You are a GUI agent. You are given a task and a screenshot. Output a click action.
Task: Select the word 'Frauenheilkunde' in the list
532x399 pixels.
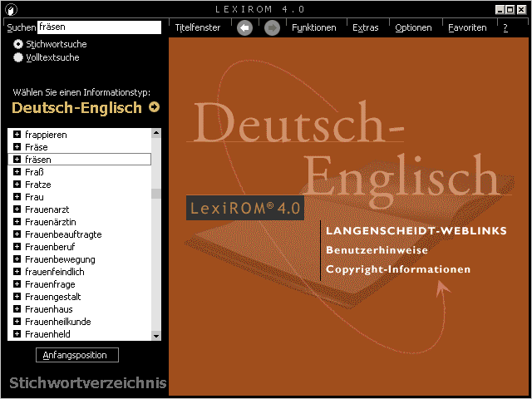point(58,322)
